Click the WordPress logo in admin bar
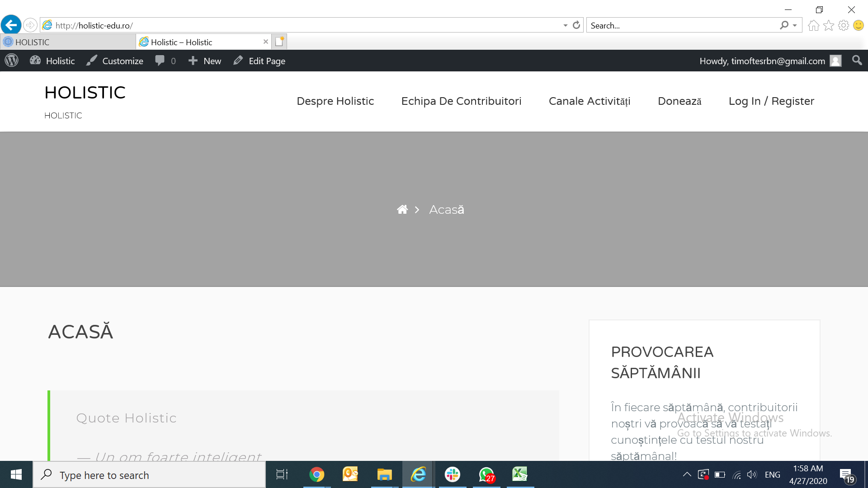Viewport: 868px width, 488px height. (12, 61)
